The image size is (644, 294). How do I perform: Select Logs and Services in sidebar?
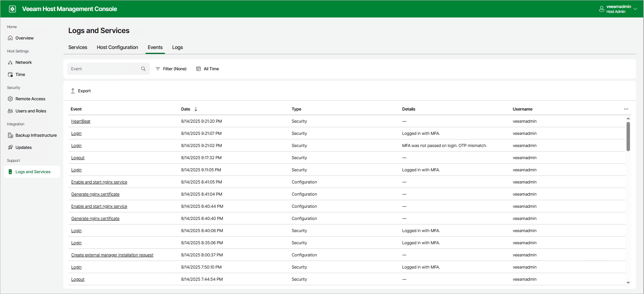[32, 172]
